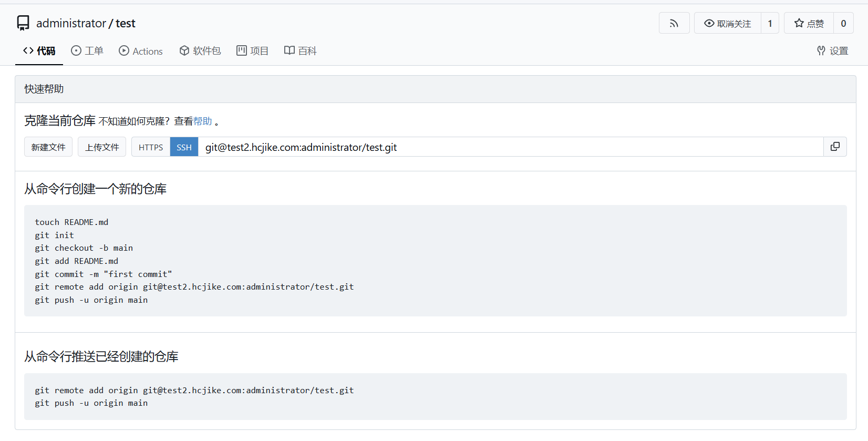Open the 软件包 packages tab
Image resolution: width=868 pixels, height=441 pixels.
click(200, 51)
